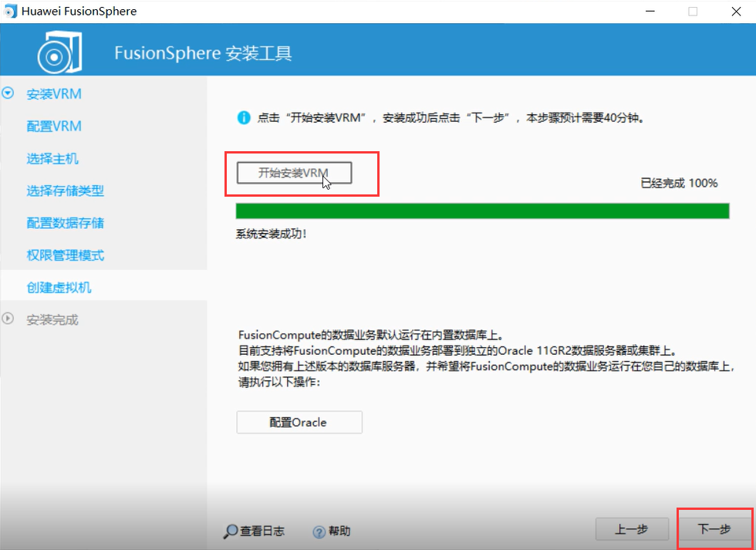
Task: Click the 安装完成 heading
Action: click(52, 320)
